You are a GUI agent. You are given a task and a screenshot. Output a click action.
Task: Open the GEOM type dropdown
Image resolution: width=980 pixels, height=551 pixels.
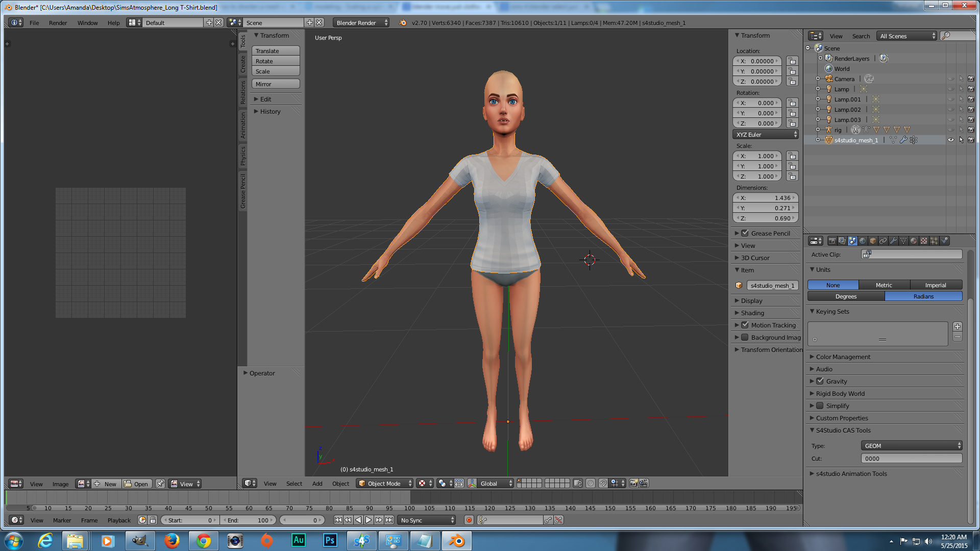point(912,445)
